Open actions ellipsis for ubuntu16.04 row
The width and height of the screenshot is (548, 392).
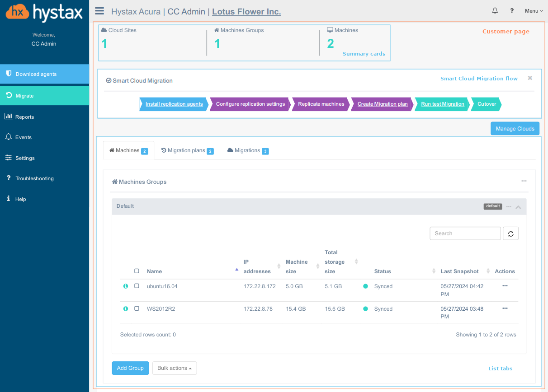505,286
